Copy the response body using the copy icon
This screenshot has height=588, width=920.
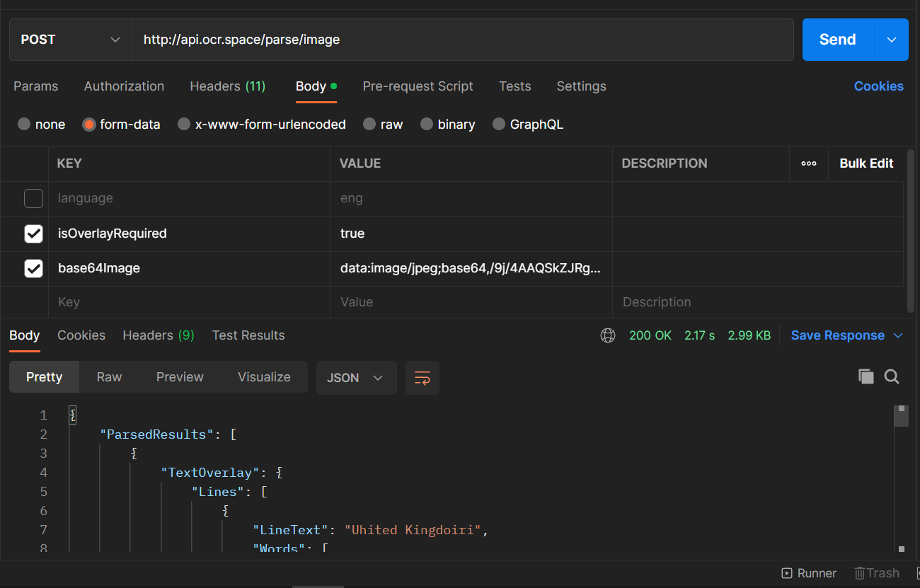pos(866,377)
